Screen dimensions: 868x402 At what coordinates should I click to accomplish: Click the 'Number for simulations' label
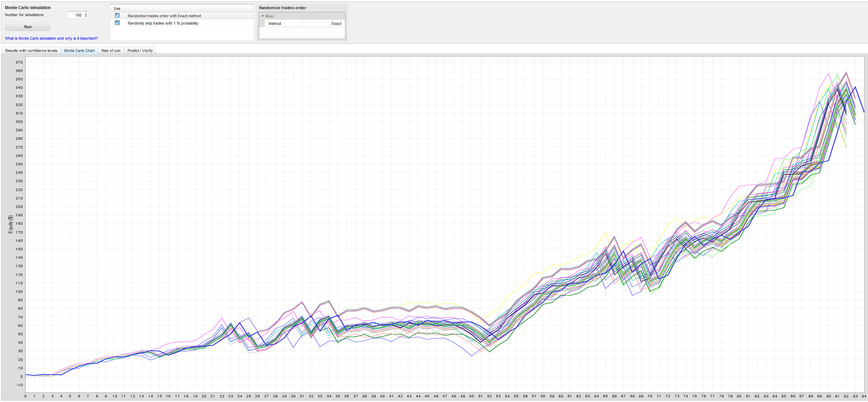click(x=24, y=15)
